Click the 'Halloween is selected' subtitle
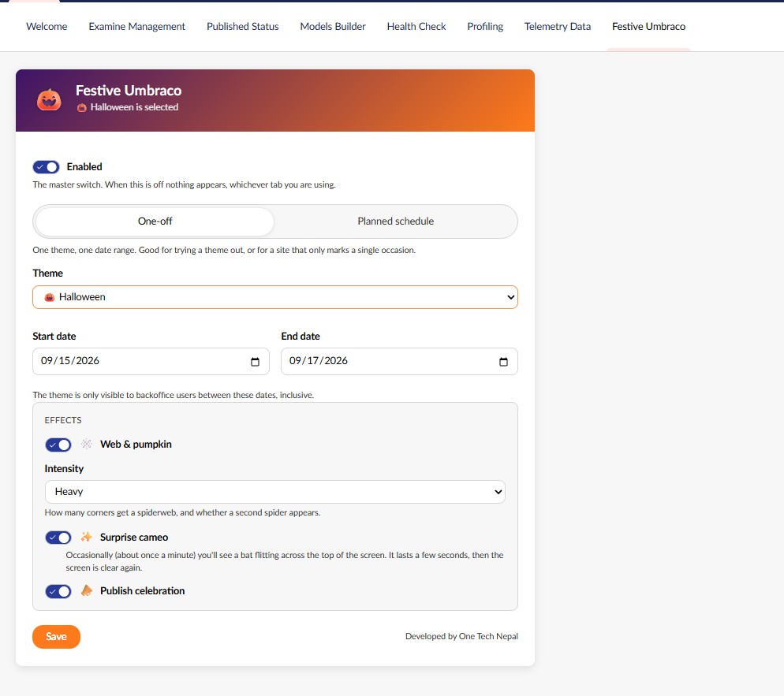Image resolution: width=784 pixels, height=696 pixels. click(x=134, y=107)
